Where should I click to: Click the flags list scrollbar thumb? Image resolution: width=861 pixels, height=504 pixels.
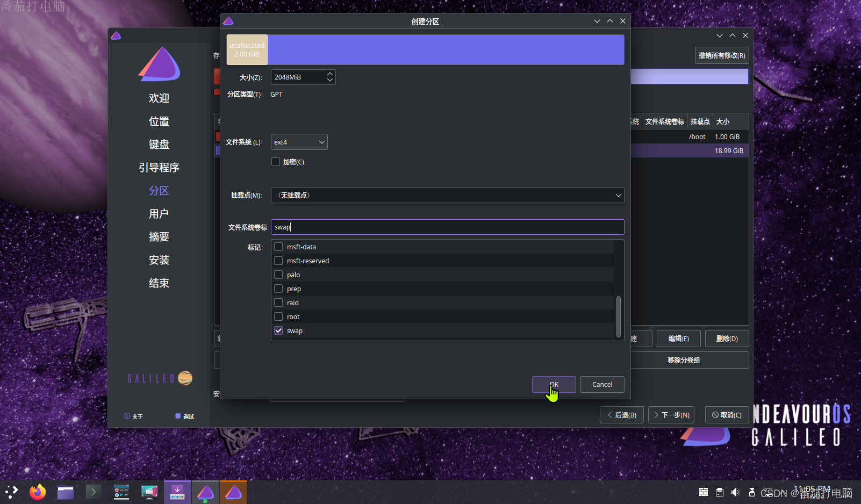tap(619, 316)
